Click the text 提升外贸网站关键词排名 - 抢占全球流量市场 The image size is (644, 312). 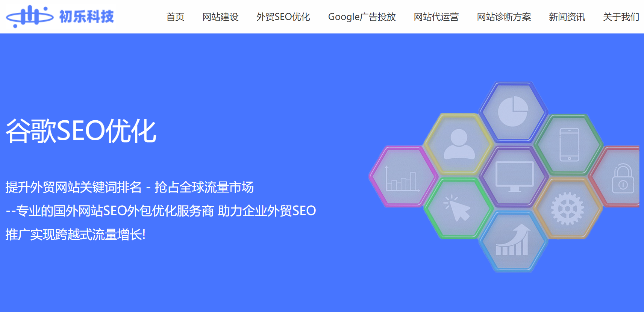click(129, 187)
